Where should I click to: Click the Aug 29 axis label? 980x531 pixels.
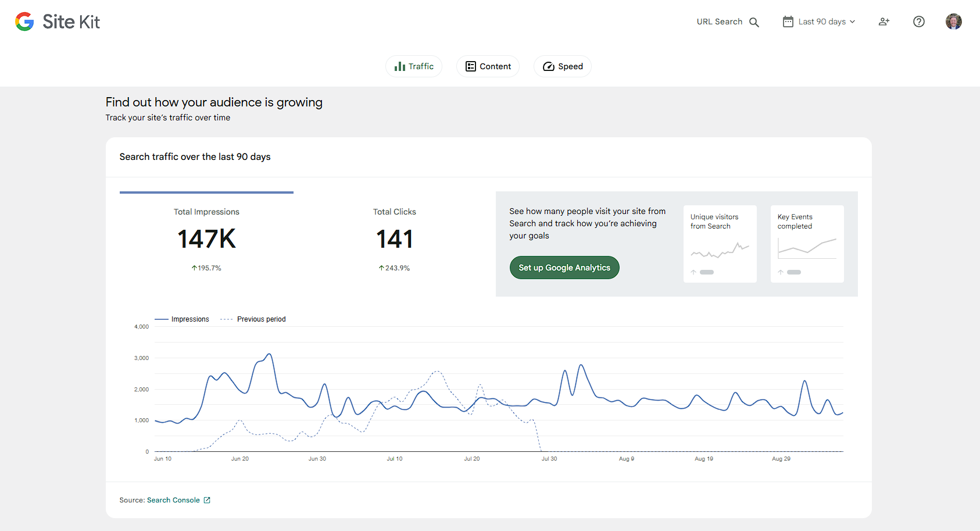(x=781, y=459)
